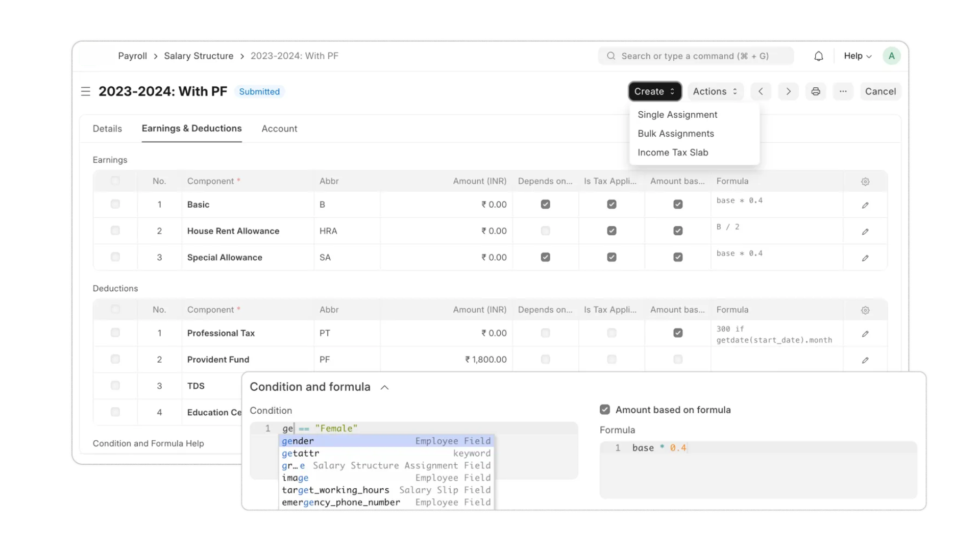Edit Special Allowance row pencil
Viewport: 980px width, 551px height.
(865, 258)
